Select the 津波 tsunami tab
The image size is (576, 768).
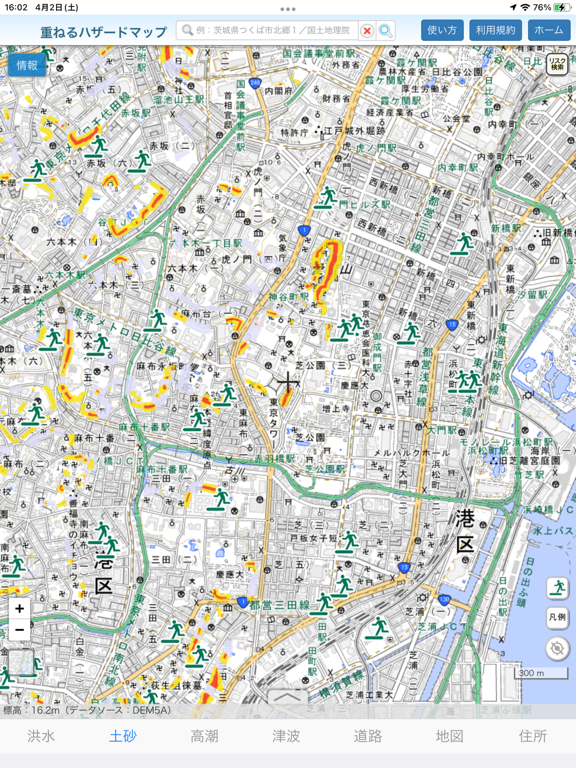286,736
